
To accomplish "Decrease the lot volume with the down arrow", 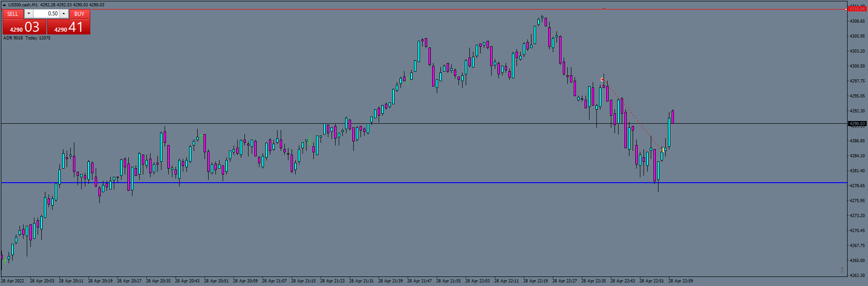I will click(29, 14).
